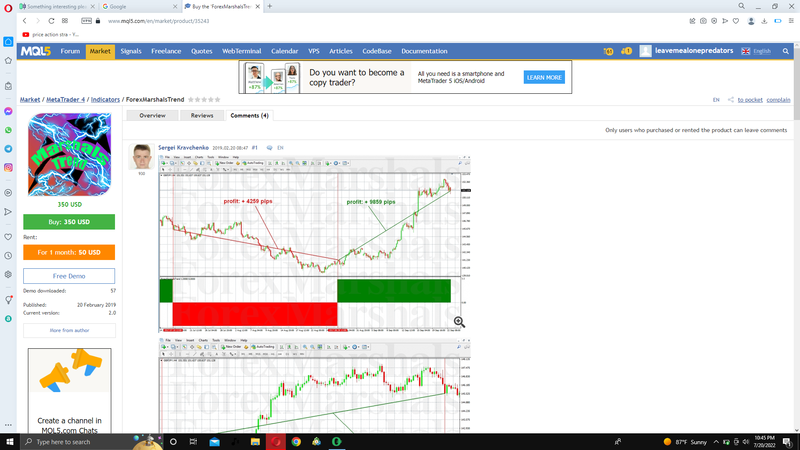Click the complain link
Viewport: 800px width, 450px height.
pyautogui.click(x=778, y=99)
